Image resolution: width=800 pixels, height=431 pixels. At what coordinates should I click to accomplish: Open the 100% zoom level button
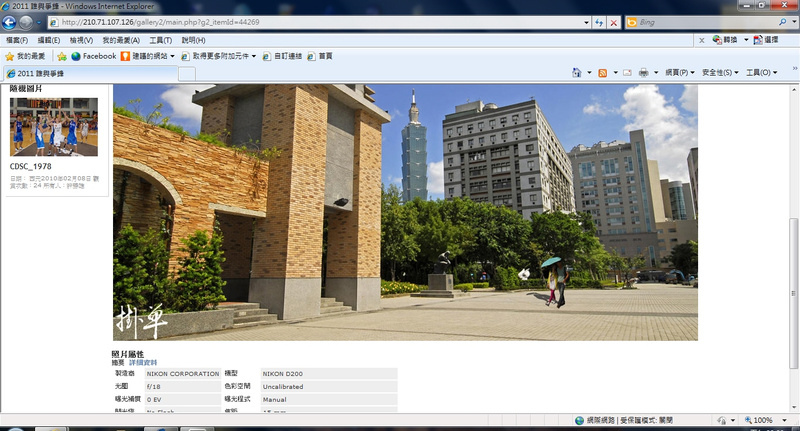pos(758,420)
